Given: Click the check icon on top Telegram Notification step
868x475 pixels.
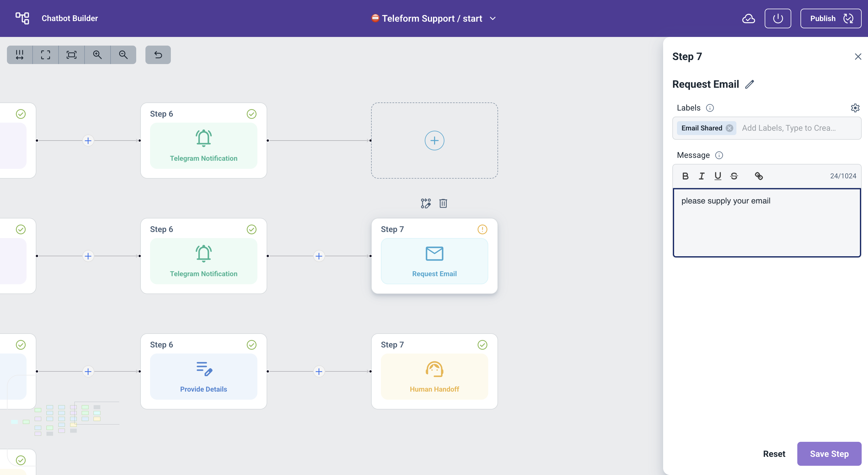Looking at the screenshot, I should (251, 114).
